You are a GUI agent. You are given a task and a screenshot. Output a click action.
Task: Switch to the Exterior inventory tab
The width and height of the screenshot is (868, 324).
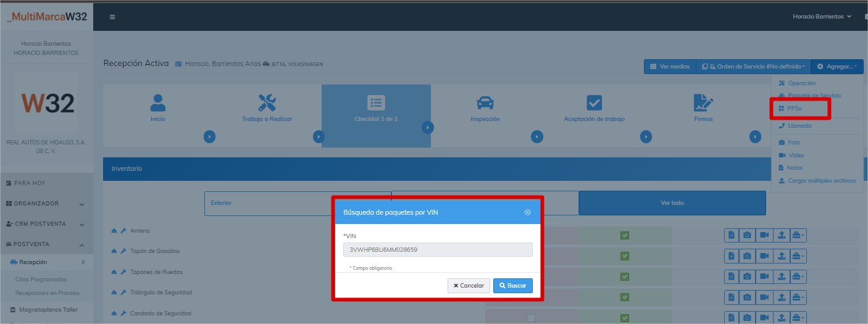click(x=298, y=203)
